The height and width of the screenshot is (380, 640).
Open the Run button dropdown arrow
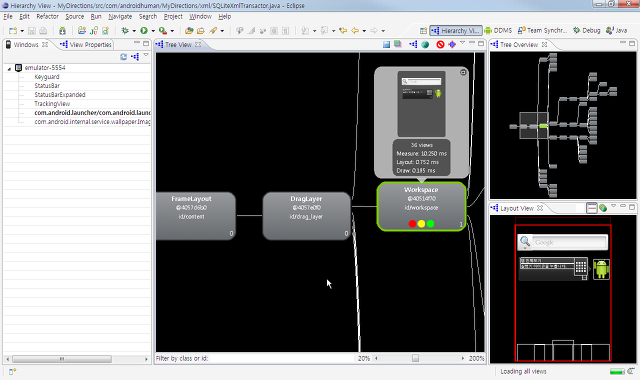click(x=153, y=31)
